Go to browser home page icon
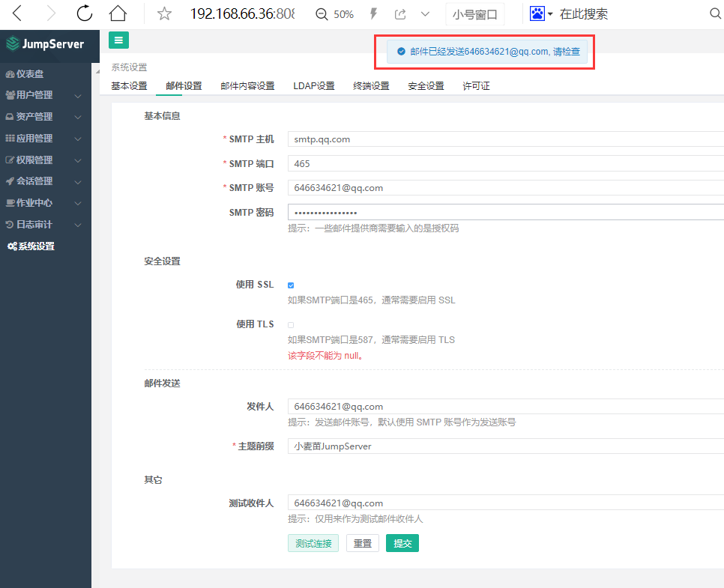The width and height of the screenshot is (724, 588). coord(118,13)
